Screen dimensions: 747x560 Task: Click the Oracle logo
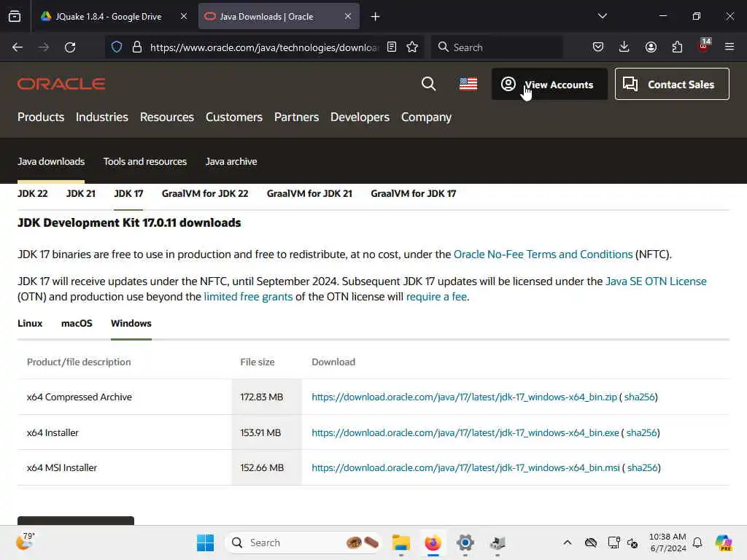61,84
